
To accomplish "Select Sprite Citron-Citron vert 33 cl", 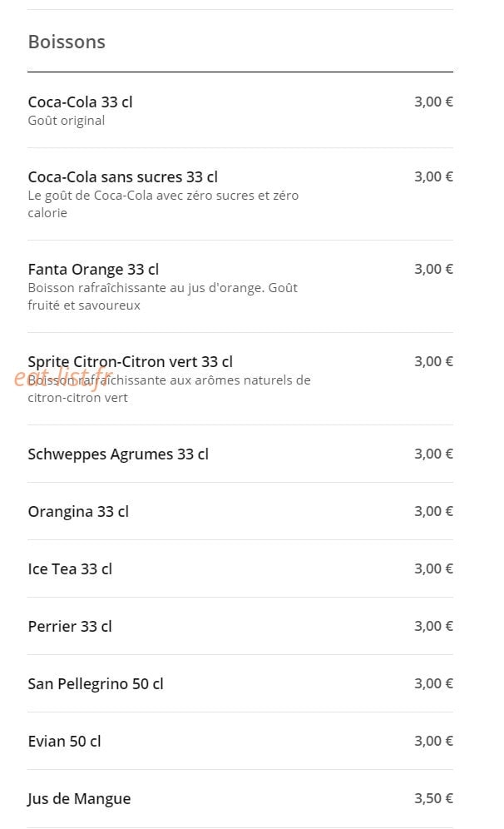I will click(240, 379).
